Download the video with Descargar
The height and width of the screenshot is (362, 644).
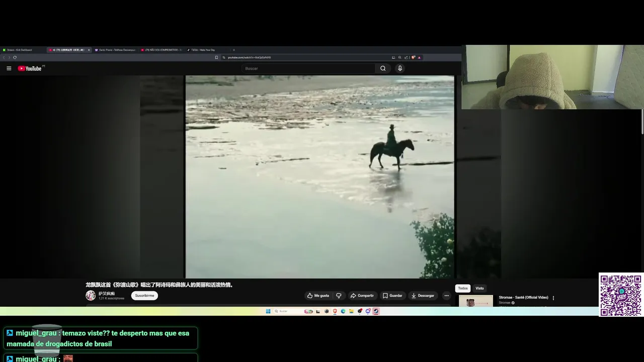point(423,296)
